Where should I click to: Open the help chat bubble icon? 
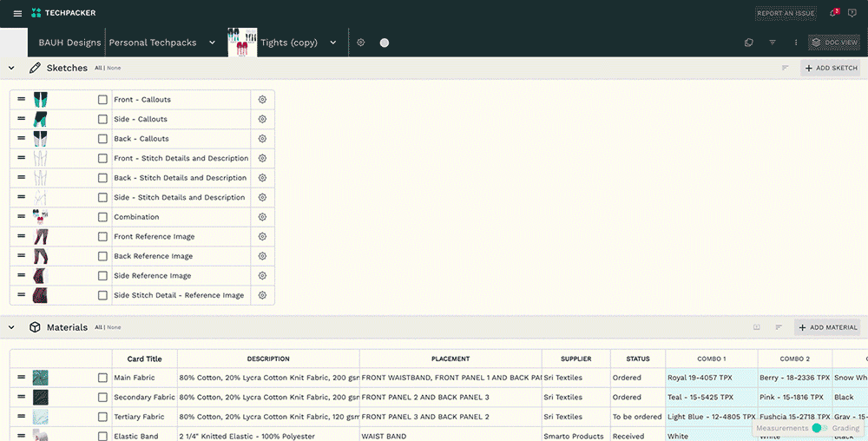pos(852,13)
